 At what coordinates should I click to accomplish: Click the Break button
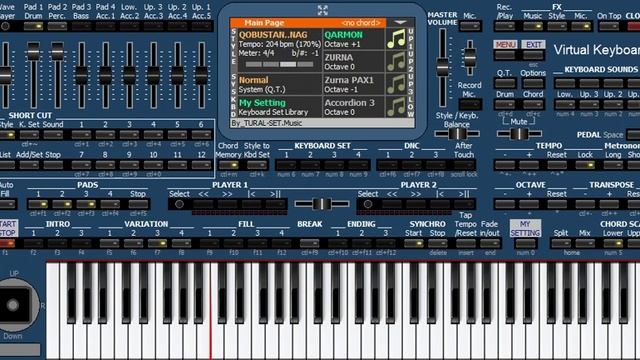309,243
